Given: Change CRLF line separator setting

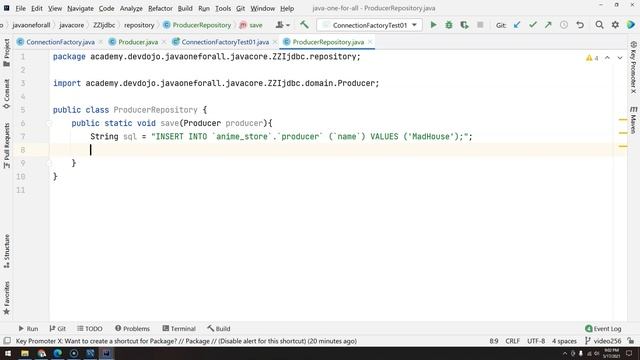Looking at the screenshot, I should (513, 341).
